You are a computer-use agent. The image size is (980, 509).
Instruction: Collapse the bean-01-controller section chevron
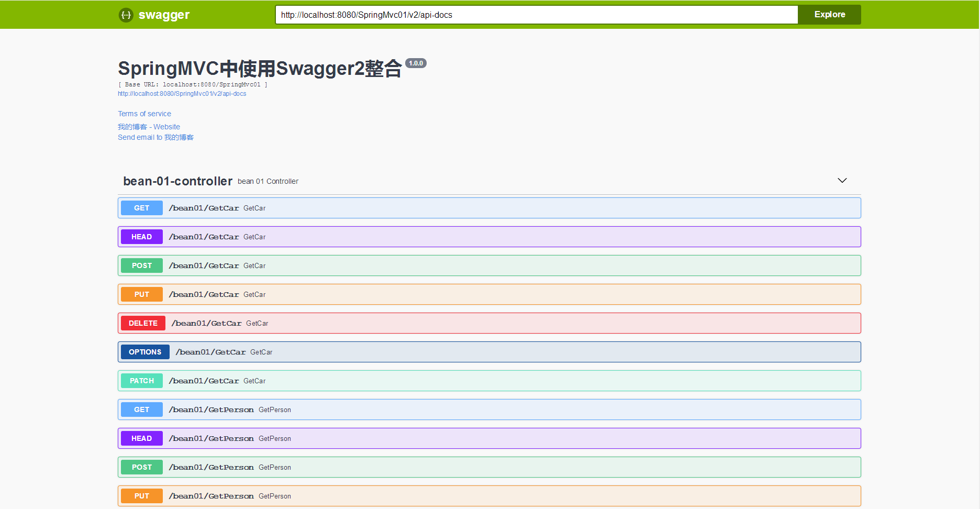coord(842,181)
